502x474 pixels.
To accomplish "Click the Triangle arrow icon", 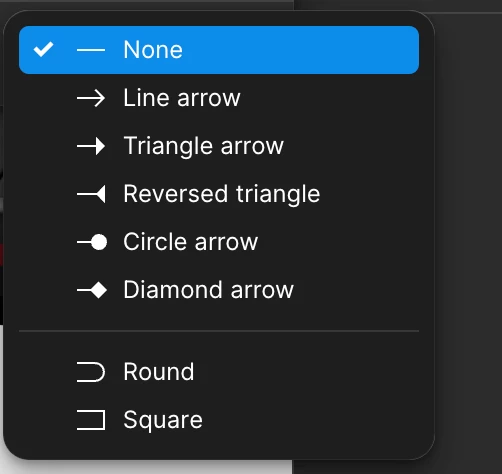I will 91,146.
